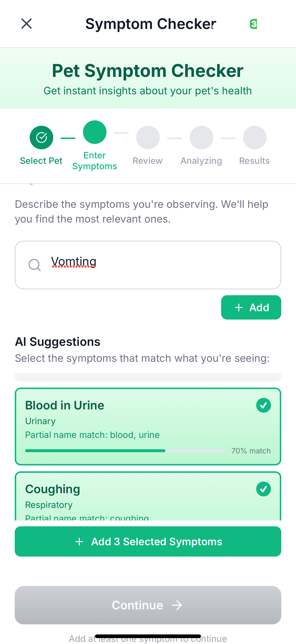The image size is (296, 644).
Task: Tap the Analyzing step circle
Action: pos(201,138)
